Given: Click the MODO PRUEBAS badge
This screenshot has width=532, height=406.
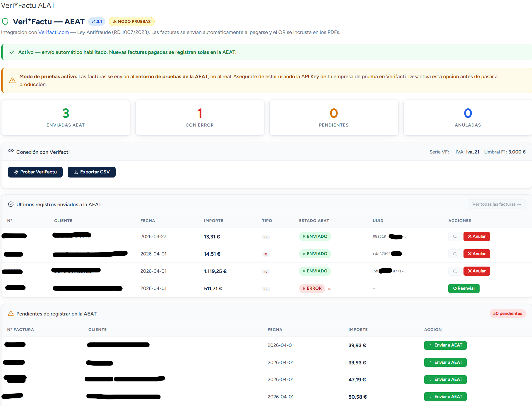Looking at the screenshot, I should (x=131, y=21).
